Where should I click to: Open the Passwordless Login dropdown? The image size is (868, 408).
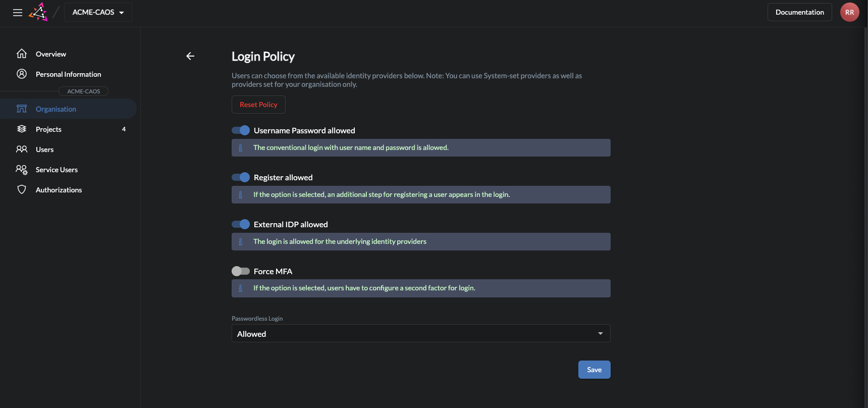[420, 334]
